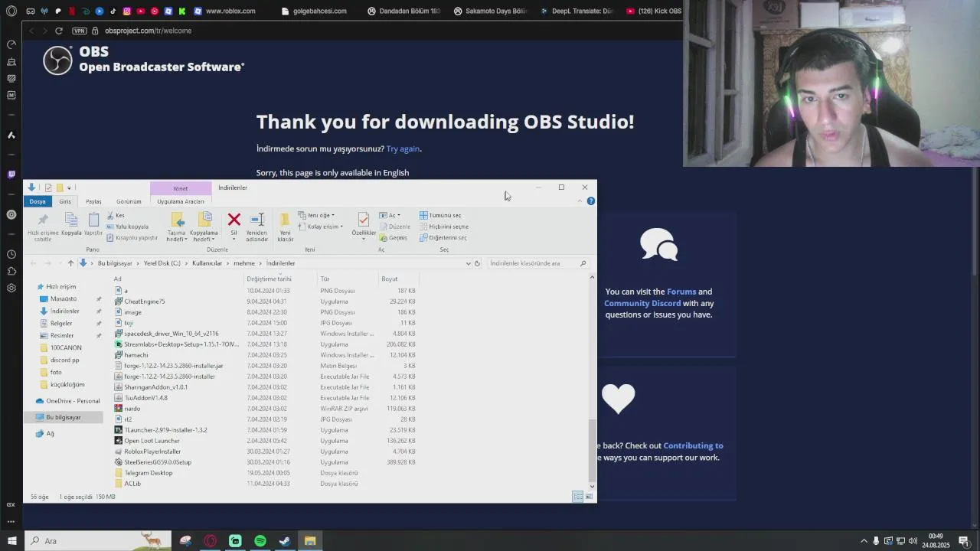Click Hiçbirini seçme in ribbon

pos(444,227)
